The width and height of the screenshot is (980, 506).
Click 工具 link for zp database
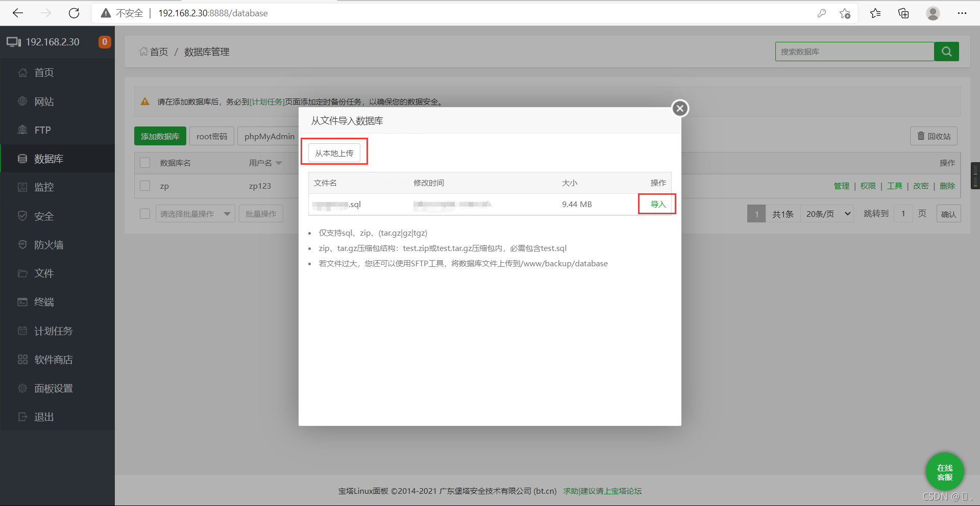pos(894,186)
